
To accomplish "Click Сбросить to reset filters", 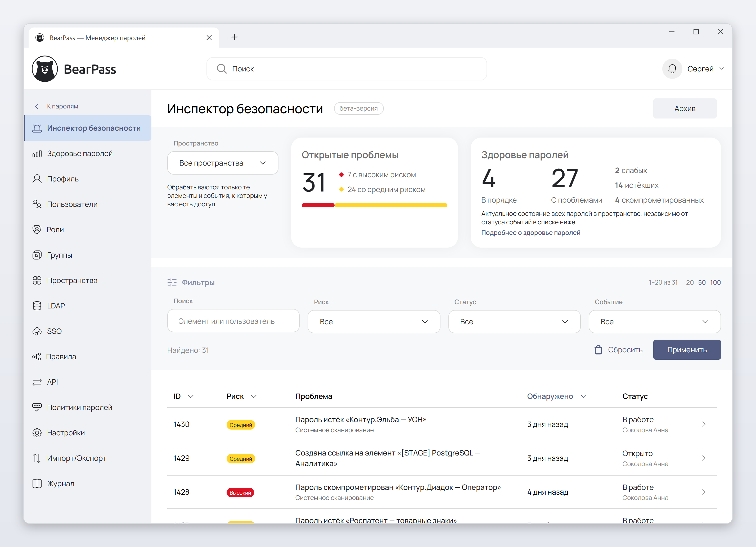I will click(x=618, y=350).
